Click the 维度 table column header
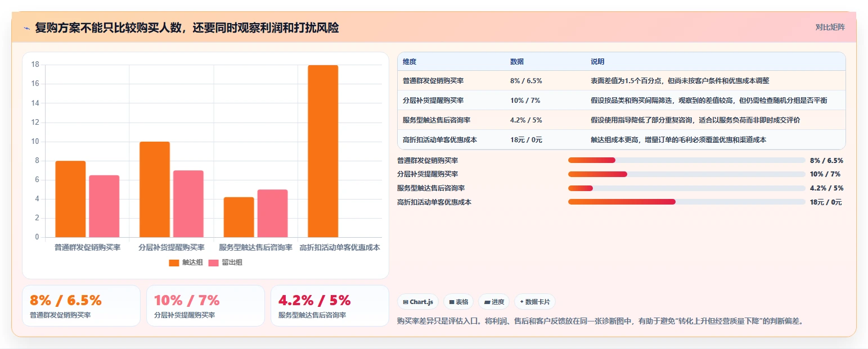Image resolution: width=868 pixels, height=349 pixels. (x=410, y=61)
